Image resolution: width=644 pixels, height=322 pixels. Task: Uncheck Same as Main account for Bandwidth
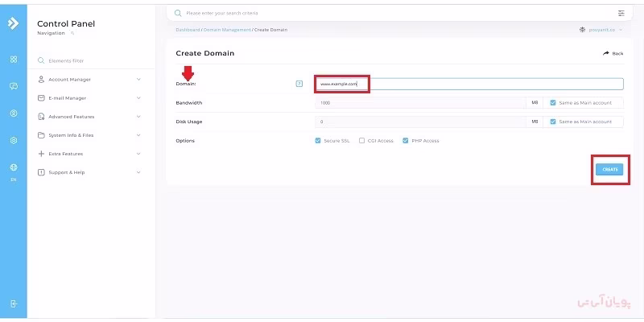553,103
